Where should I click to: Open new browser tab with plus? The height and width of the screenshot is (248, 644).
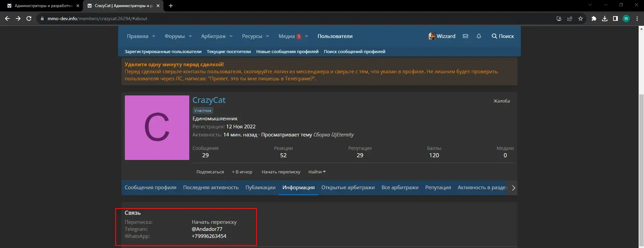[x=171, y=6]
